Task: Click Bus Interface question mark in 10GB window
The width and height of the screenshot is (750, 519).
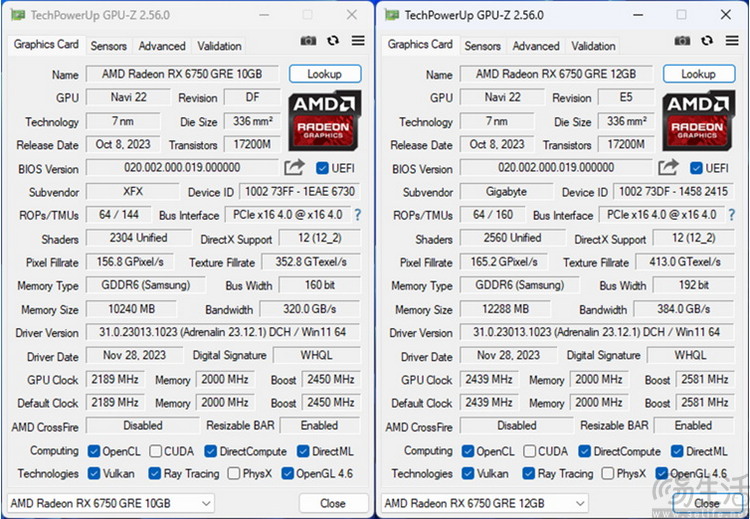Action: (357, 215)
